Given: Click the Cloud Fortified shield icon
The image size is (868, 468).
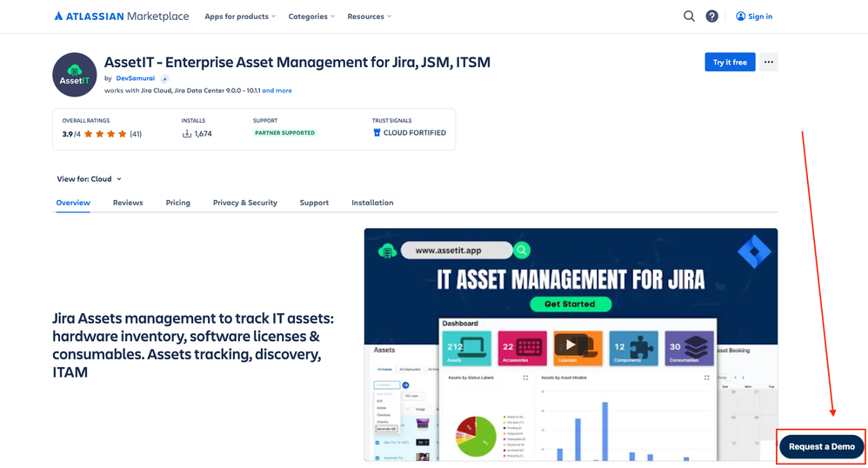Looking at the screenshot, I should (377, 132).
